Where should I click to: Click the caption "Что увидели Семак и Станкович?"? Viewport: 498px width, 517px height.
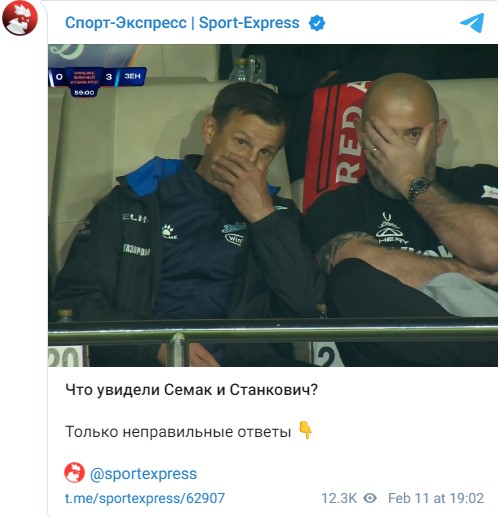tap(191, 390)
